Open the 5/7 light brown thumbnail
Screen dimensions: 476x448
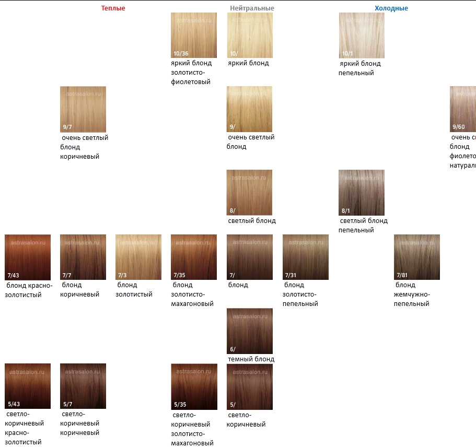[83, 386]
